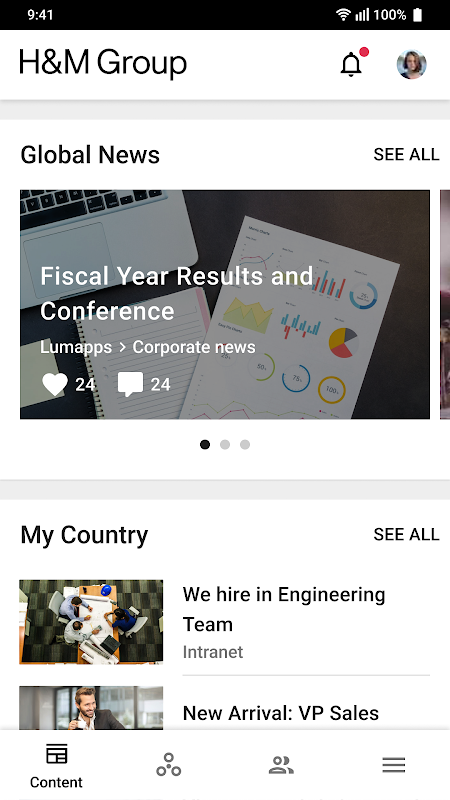
Task: Tap the H&M Group logo
Action: pyautogui.click(x=103, y=64)
